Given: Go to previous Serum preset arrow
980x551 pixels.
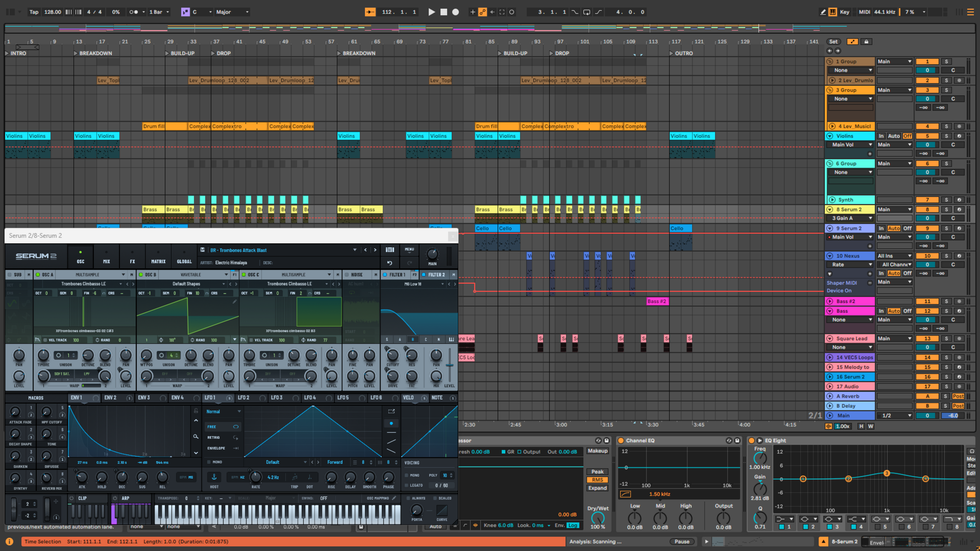Looking at the screenshot, I should 366,250.
